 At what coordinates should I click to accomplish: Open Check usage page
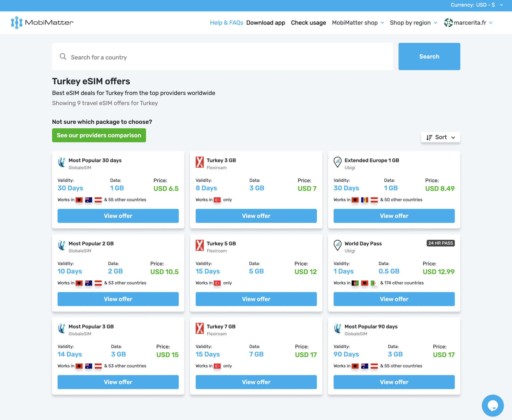pyautogui.click(x=308, y=23)
